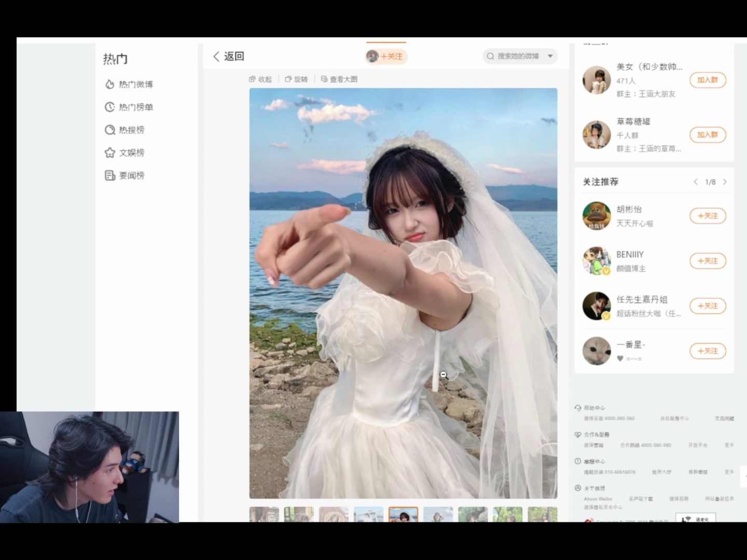747x560 pixels.
Task: Open the 处理大厅 link
Action: pyautogui.click(x=662, y=472)
